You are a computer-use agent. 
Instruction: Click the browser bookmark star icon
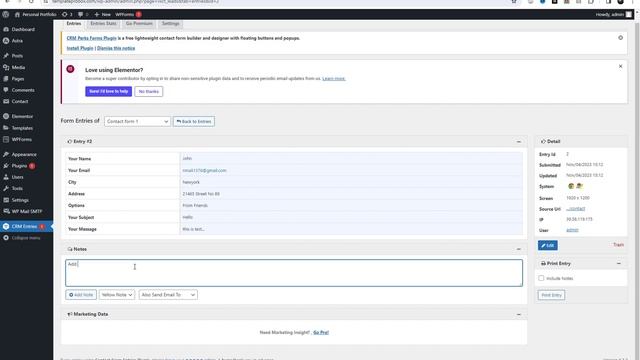[514, 2]
